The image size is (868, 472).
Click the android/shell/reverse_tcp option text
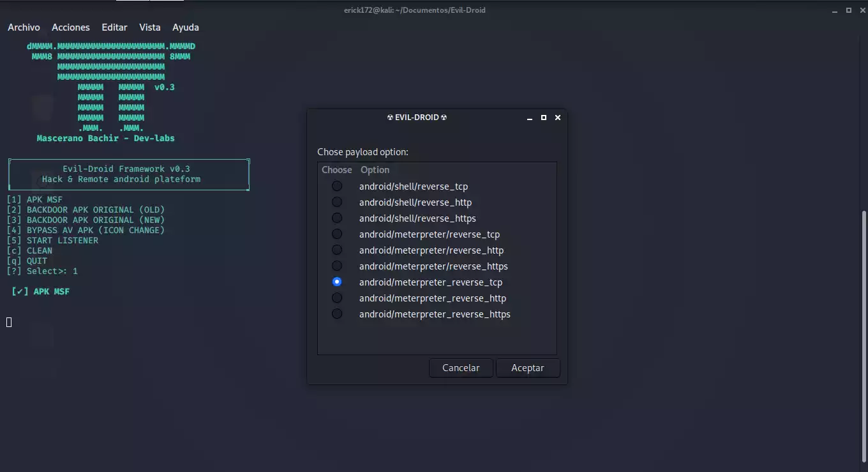click(x=414, y=187)
